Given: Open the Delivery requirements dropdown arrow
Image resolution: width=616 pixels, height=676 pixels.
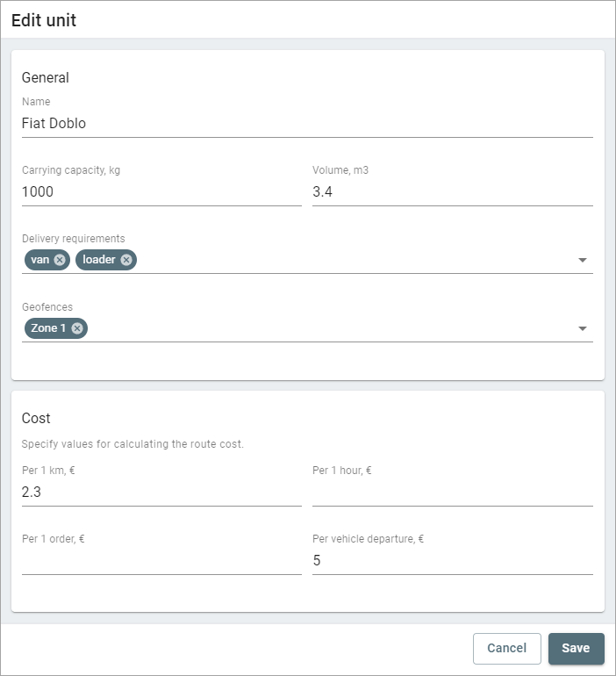Looking at the screenshot, I should 583,261.
